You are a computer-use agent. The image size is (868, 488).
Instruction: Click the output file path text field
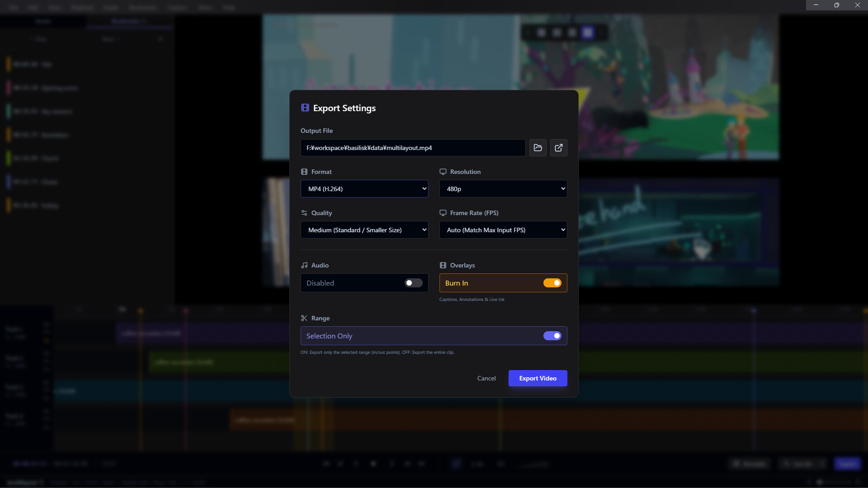(x=412, y=148)
